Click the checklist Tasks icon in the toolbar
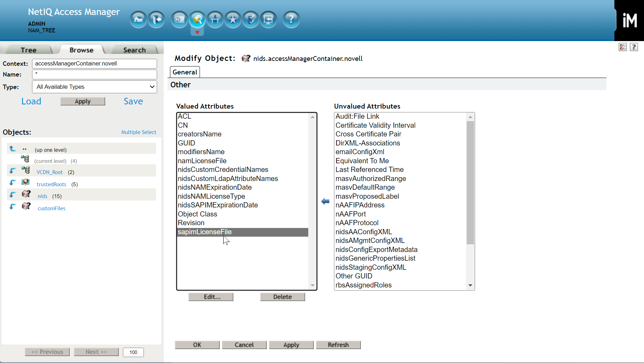This screenshot has height=363, width=644. point(251,19)
